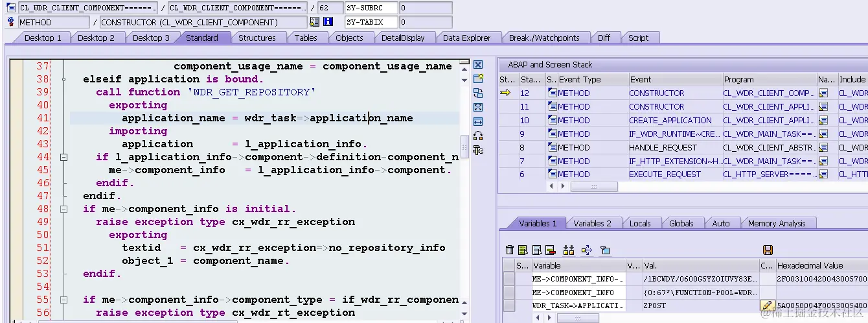Click the fold marker at line 38
868x323 pixels.
63,79
